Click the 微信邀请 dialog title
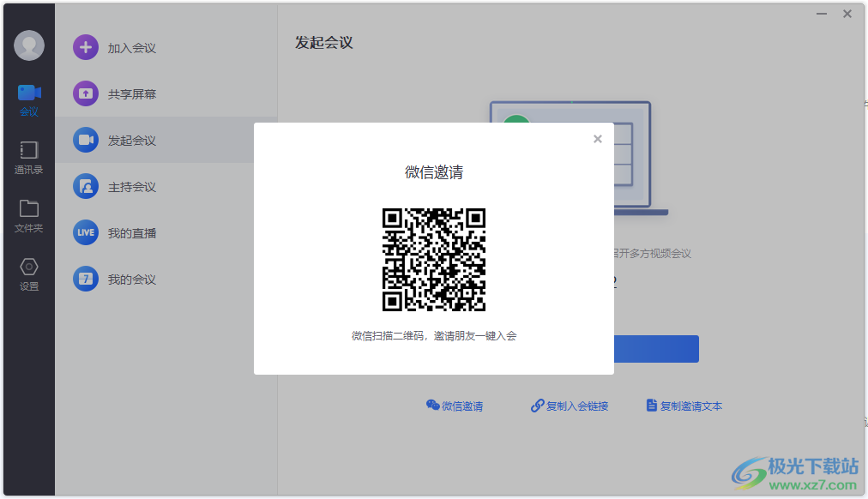868x499 pixels. pos(434,172)
